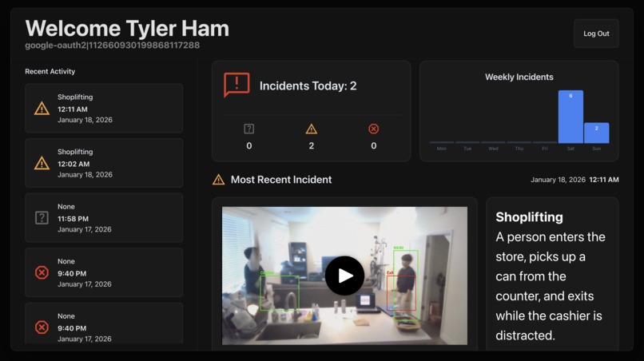Click the red X circle icon in Incidents Today
The image size is (644, 361).
click(x=373, y=129)
